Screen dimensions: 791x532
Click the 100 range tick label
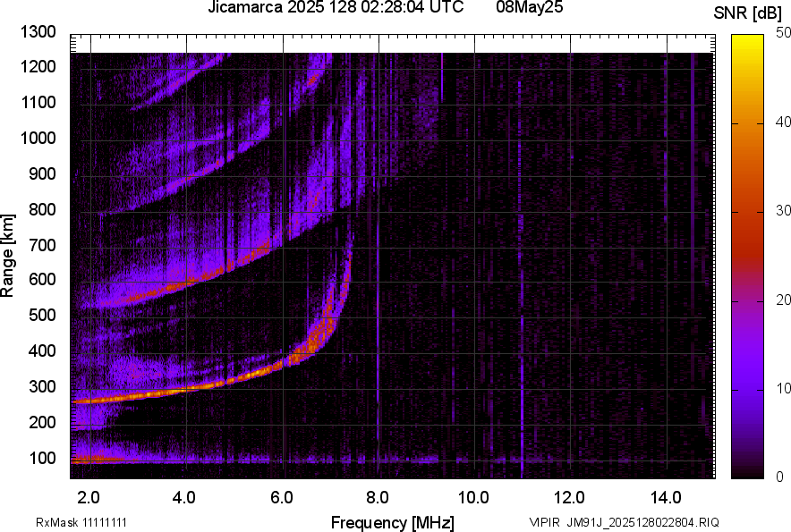coord(42,458)
